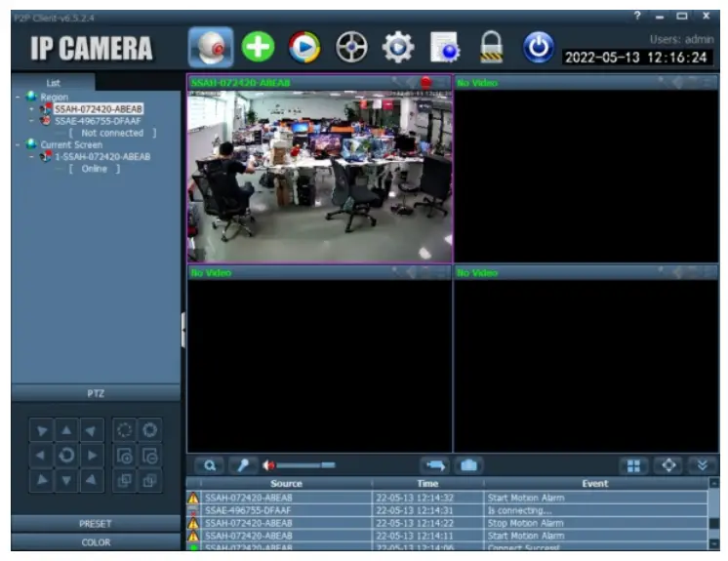Collapse the event log with double chevron
The image size is (728, 561).
(703, 465)
